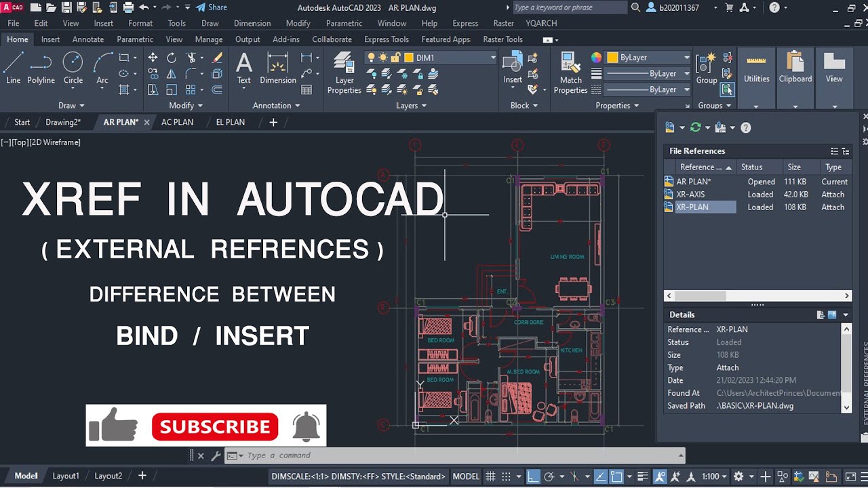Select the Polyline tool
Image resolution: width=868 pixels, height=488 pixels.
click(x=41, y=68)
